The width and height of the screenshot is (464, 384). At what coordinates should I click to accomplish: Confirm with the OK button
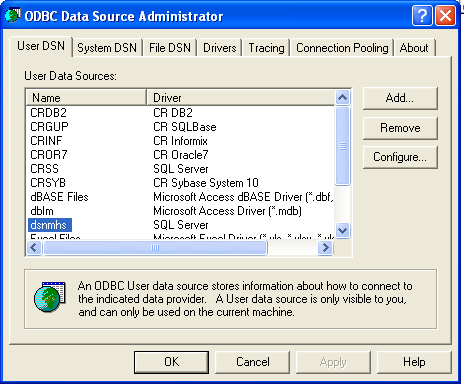171,362
